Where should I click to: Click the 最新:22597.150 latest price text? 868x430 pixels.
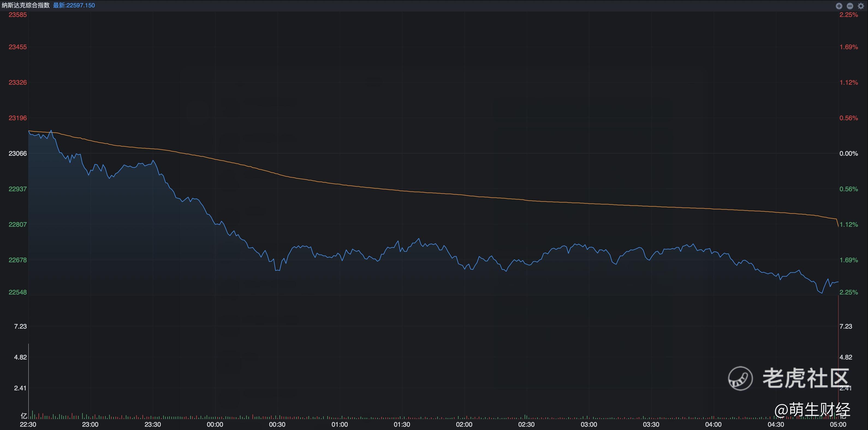(74, 5)
